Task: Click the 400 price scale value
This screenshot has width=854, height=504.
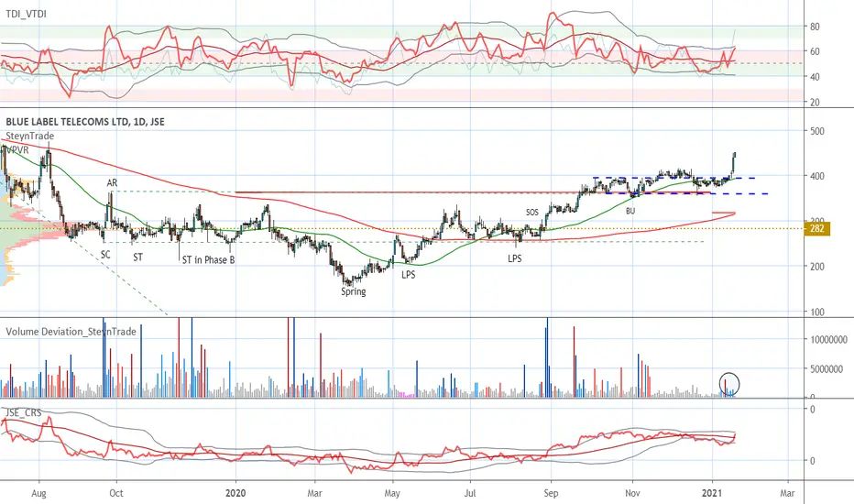Action: point(817,177)
